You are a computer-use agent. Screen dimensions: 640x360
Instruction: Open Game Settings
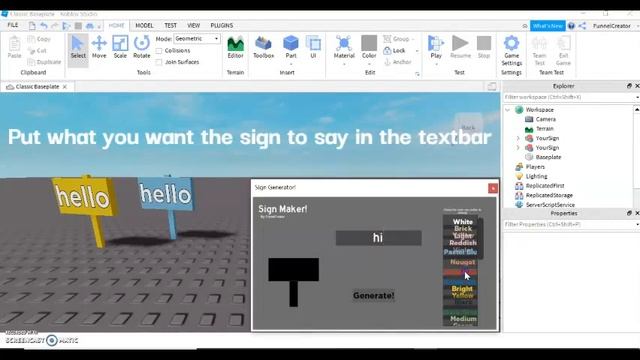[x=511, y=51]
